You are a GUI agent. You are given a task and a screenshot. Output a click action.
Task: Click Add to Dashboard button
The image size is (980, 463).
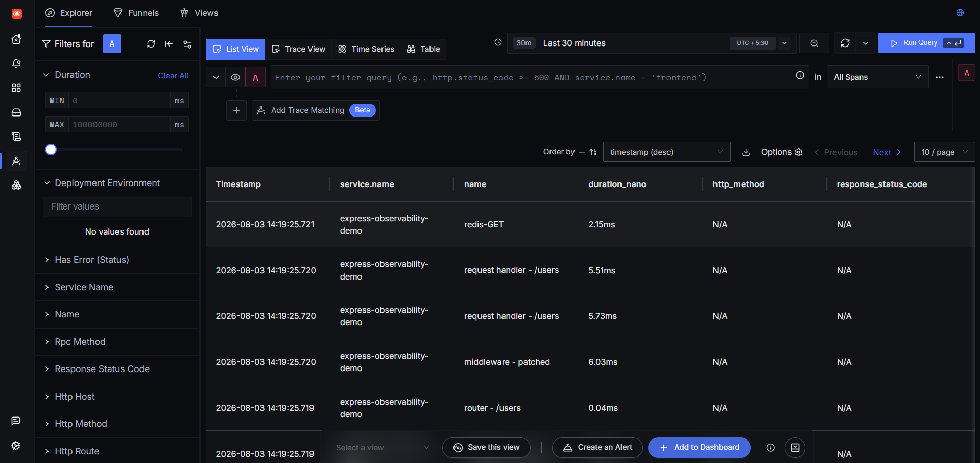coord(699,448)
